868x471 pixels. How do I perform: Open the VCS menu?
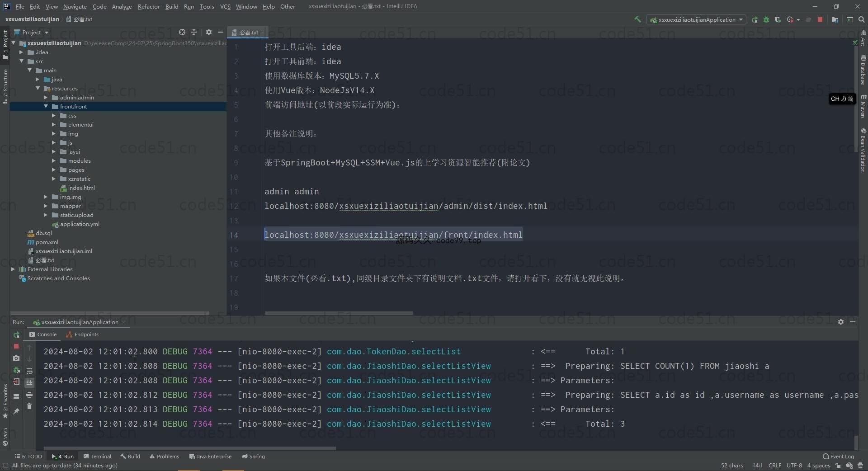(x=225, y=6)
